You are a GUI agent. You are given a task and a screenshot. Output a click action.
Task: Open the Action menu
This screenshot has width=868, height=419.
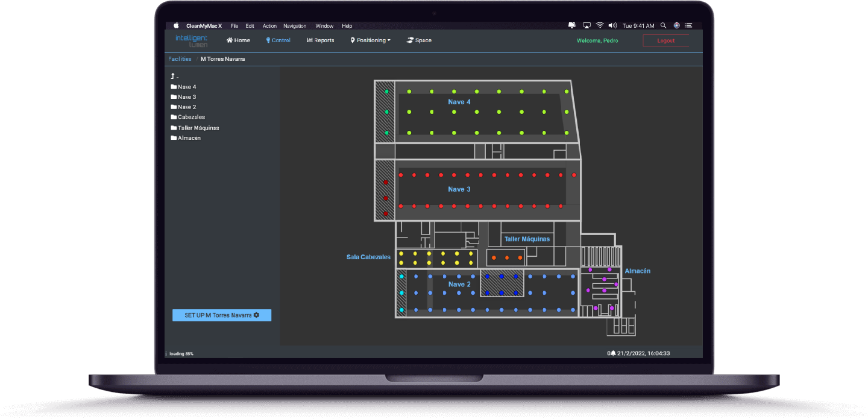point(269,26)
